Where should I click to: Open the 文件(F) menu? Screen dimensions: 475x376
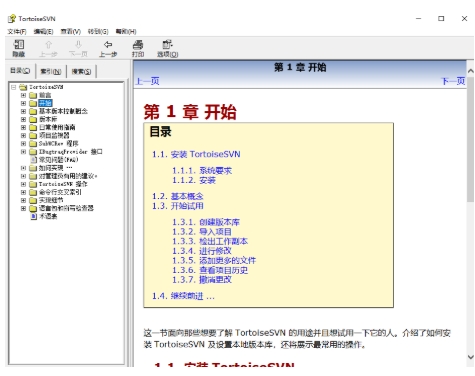click(17, 32)
